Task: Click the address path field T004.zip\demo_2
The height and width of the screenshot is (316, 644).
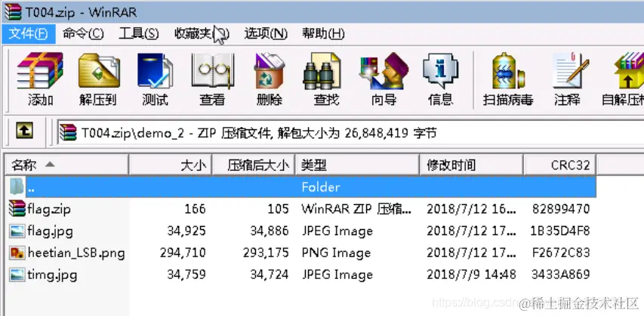Action: pyautogui.click(x=351, y=132)
